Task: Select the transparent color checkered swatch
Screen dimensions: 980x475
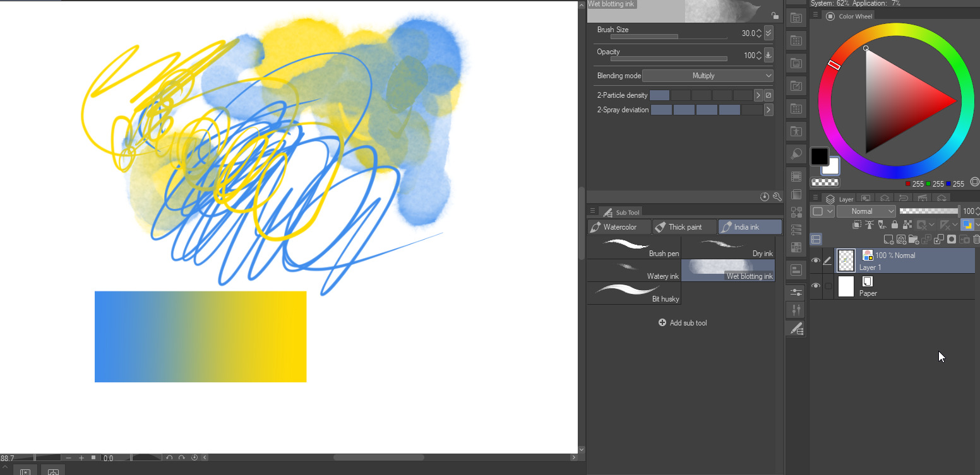Action: click(x=825, y=182)
